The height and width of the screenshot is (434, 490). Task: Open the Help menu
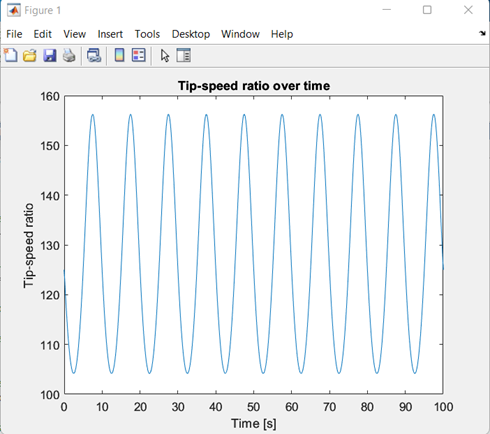pyautogui.click(x=282, y=34)
